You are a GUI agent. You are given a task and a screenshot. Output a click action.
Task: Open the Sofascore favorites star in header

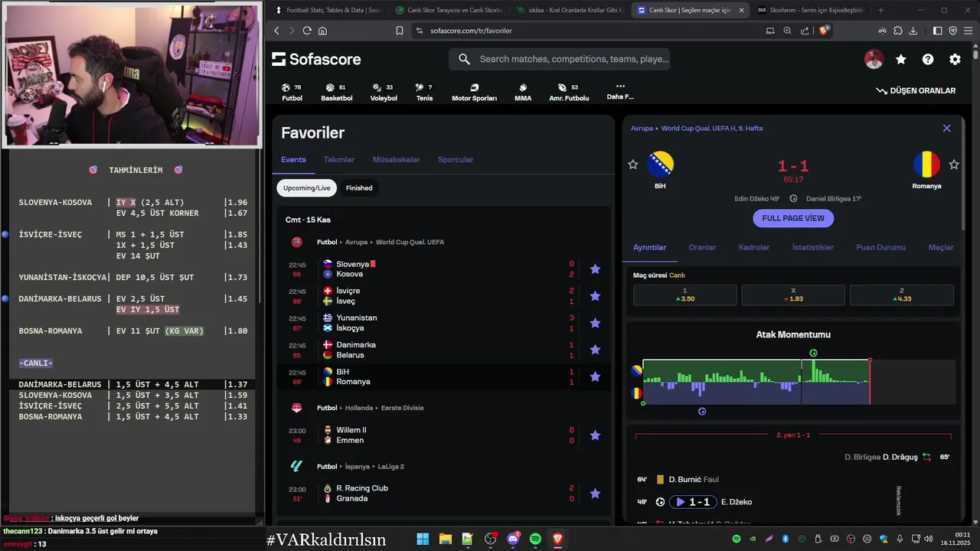tap(901, 60)
